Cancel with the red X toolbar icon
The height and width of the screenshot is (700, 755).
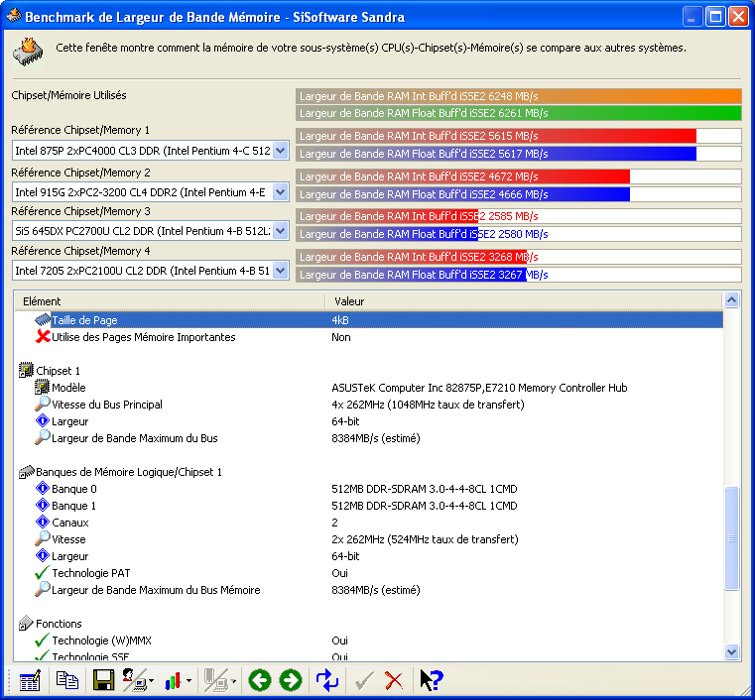(394, 681)
